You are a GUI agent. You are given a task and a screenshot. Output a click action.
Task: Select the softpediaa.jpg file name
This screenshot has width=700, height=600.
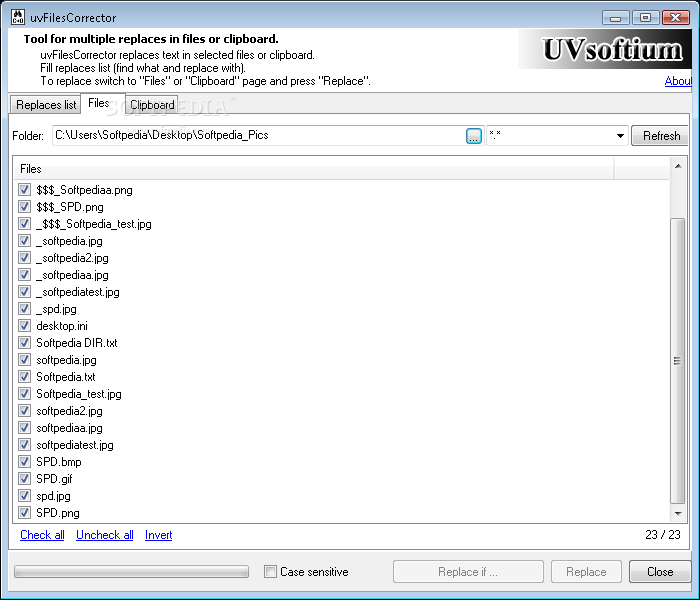(x=69, y=428)
